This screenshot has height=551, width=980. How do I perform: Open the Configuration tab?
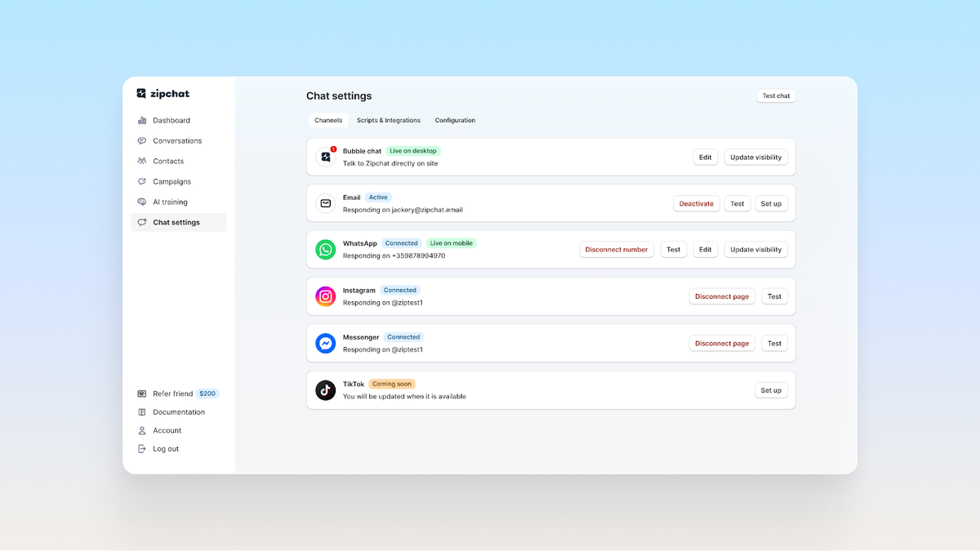[455, 120]
